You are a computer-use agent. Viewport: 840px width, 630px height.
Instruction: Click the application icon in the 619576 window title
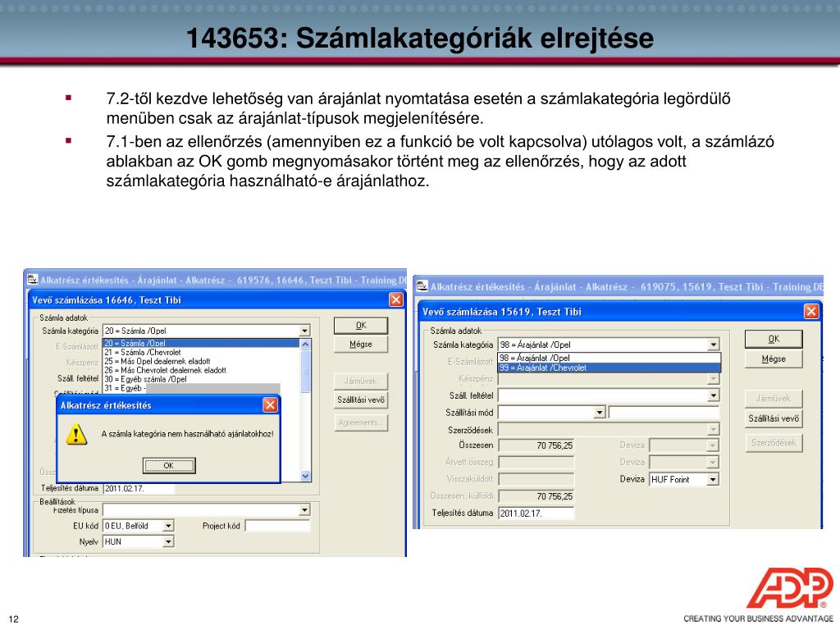33,279
